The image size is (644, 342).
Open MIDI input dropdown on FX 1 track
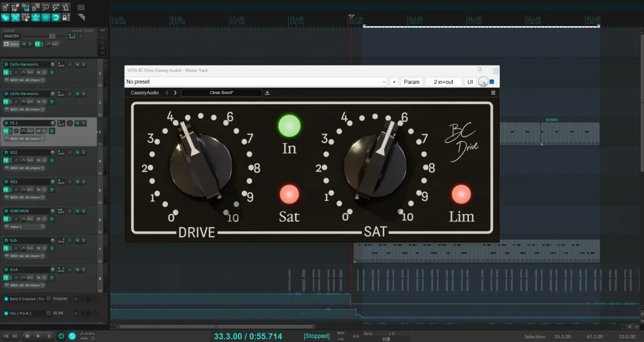24,139
